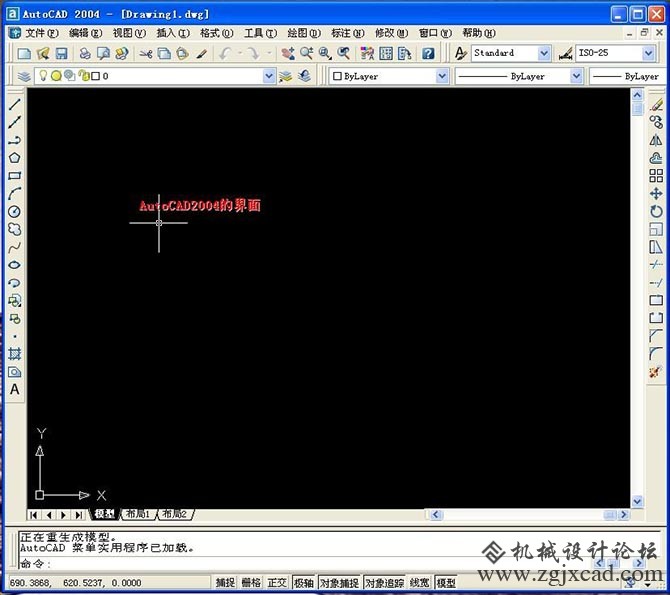This screenshot has height=595, width=670.
Task: Toggle the 捕捉 snap mode
Action: coord(225,583)
